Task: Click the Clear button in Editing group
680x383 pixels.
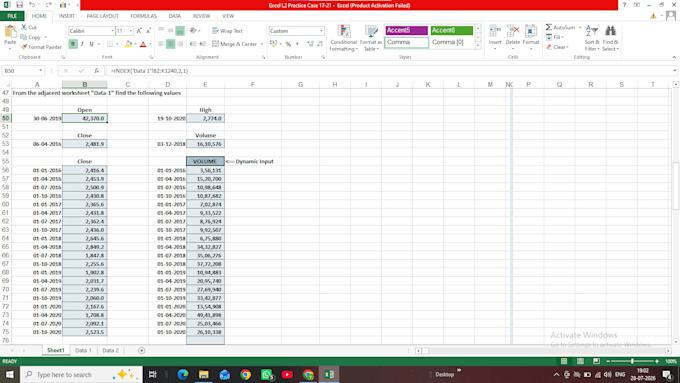Action: point(557,47)
